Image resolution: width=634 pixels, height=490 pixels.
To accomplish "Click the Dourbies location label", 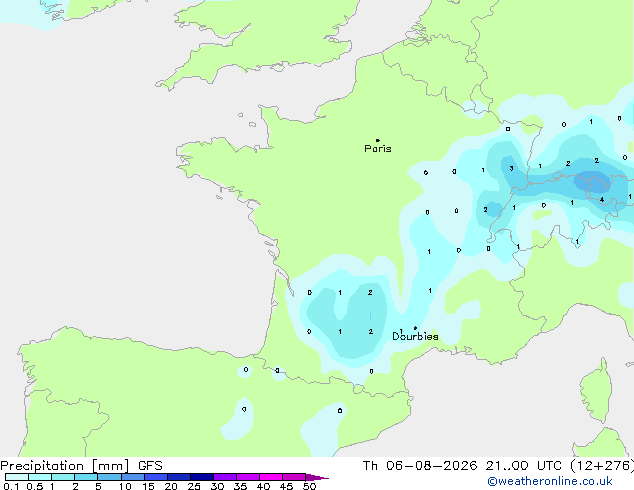I will click(x=415, y=336).
